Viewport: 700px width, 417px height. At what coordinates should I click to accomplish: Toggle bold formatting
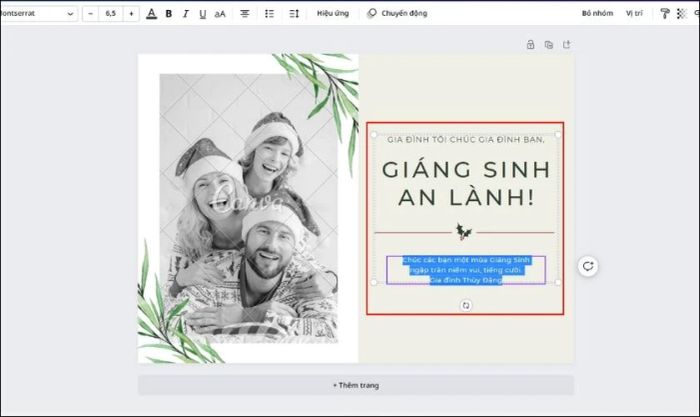click(169, 14)
